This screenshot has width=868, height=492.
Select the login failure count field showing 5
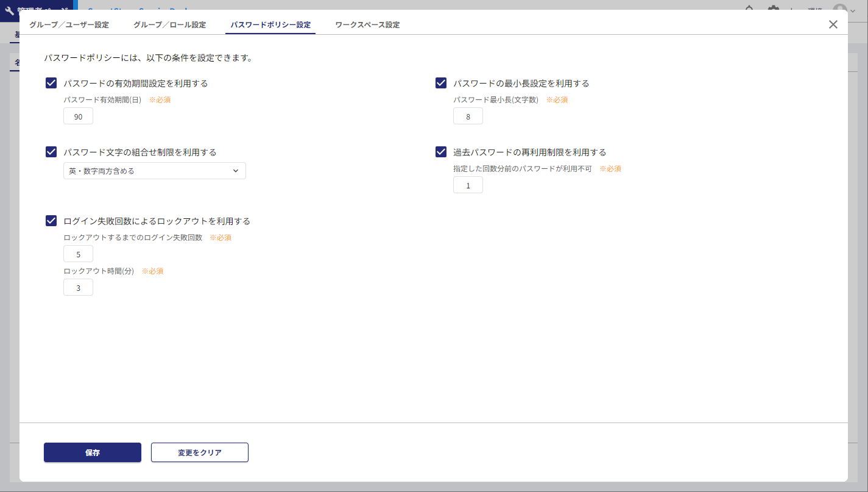pos(78,254)
